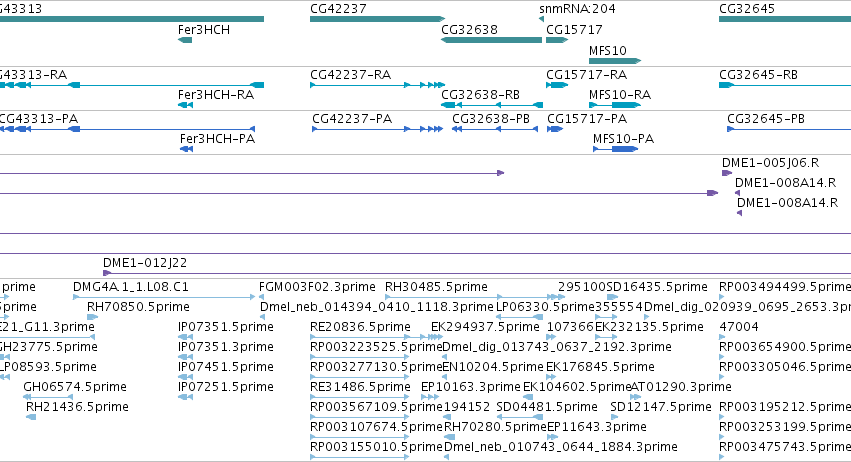
Task: Select the SD16435.5prime EST label
Action: coord(657,287)
